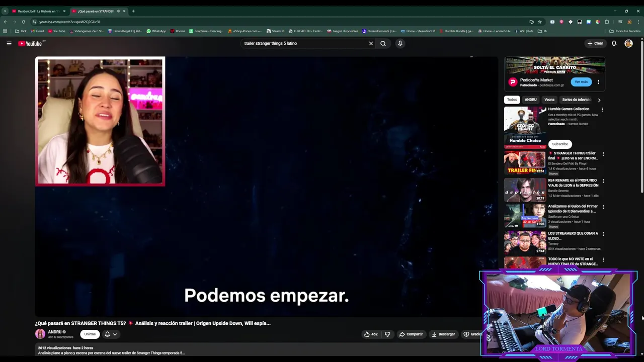The width and height of the screenshot is (644, 362).
Task: Open options for RE4 REMAKE video
Action: pos(603,181)
